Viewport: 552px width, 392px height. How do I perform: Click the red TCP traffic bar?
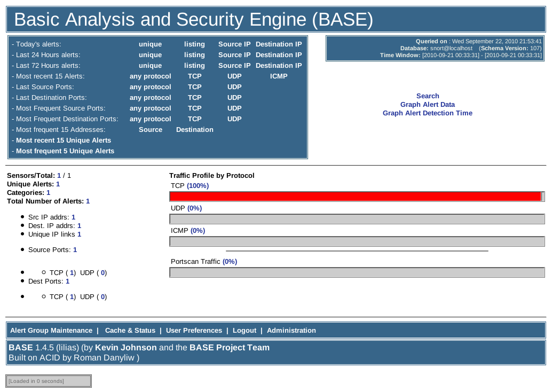355,197
